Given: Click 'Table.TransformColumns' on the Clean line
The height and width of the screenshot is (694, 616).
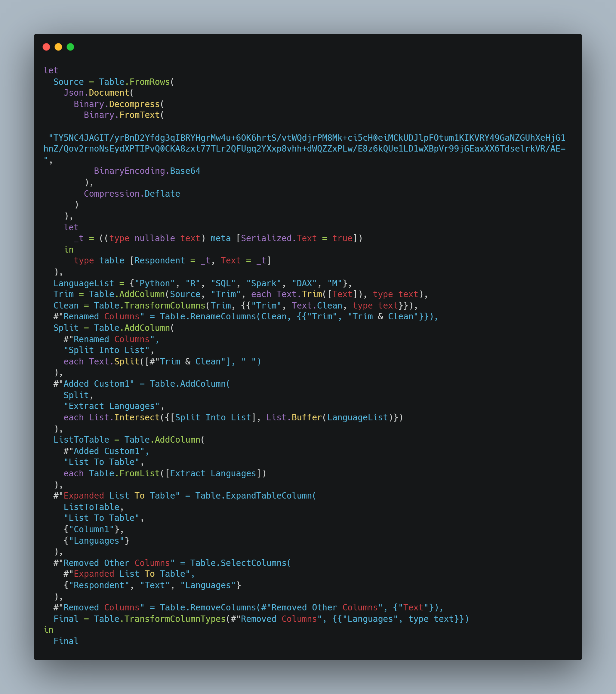Looking at the screenshot, I should (149, 306).
